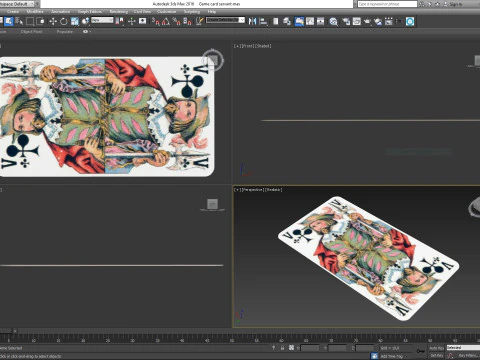The height and width of the screenshot is (360, 480).
Task: Open the Help menu
Action: pos(212,11)
